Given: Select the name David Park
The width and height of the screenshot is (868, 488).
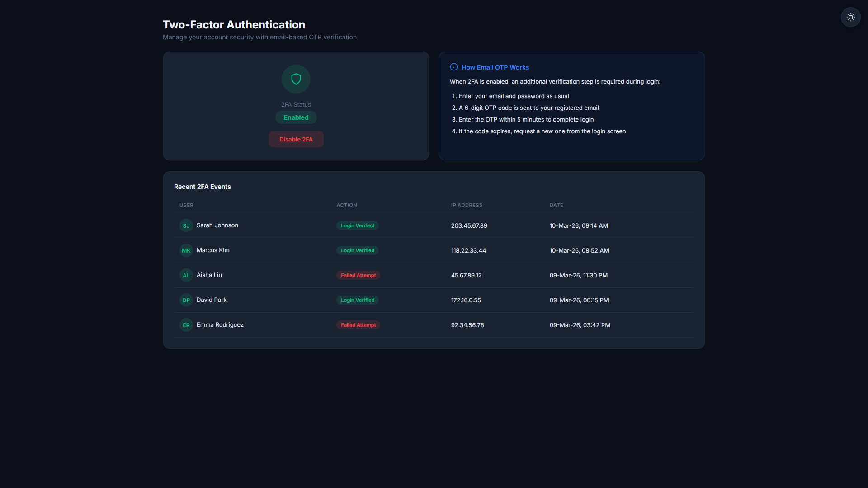Looking at the screenshot, I should (x=212, y=300).
